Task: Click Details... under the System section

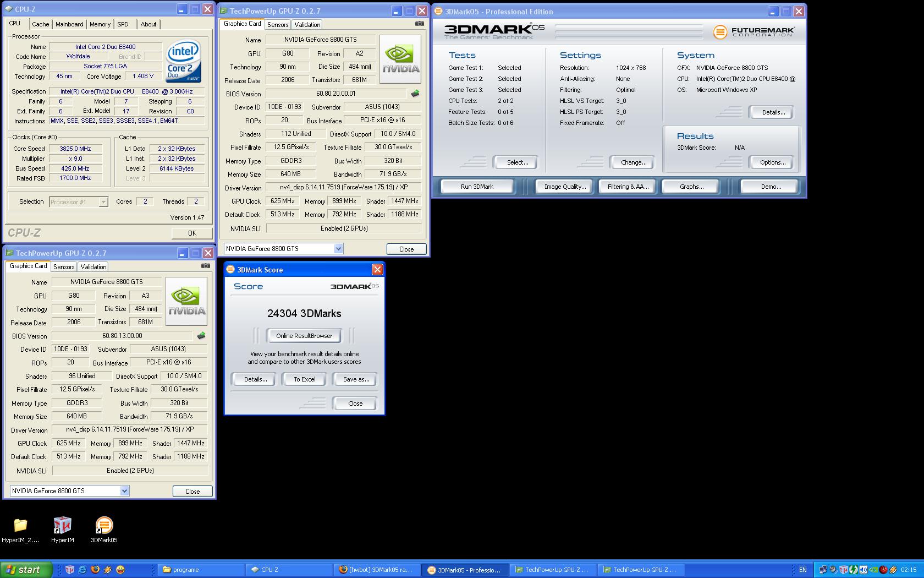Action: tap(773, 112)
